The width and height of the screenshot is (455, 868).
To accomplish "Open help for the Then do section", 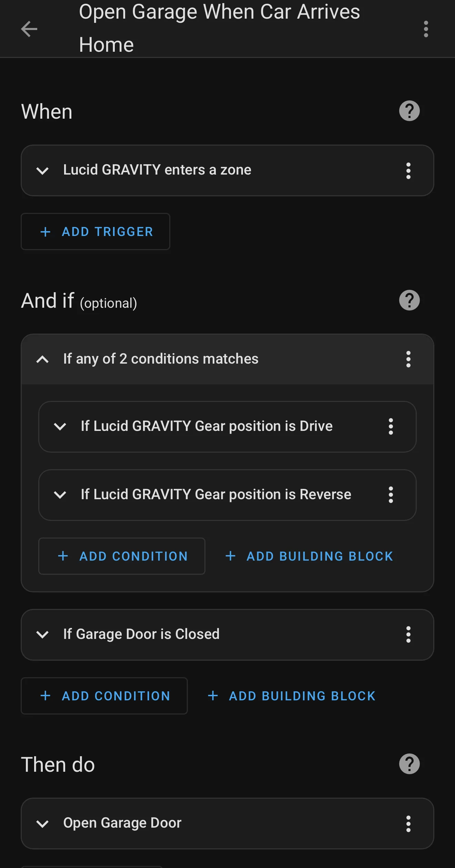I will [410, 764].
